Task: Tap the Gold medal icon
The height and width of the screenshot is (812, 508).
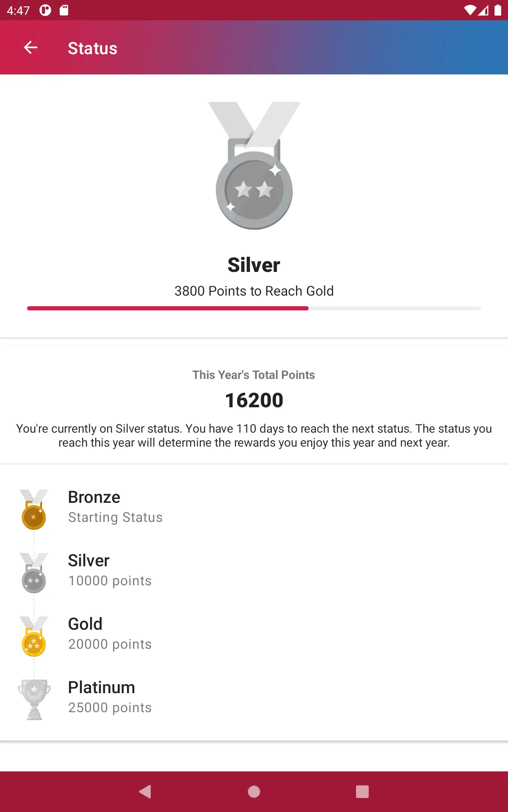Action: point(34,636)
